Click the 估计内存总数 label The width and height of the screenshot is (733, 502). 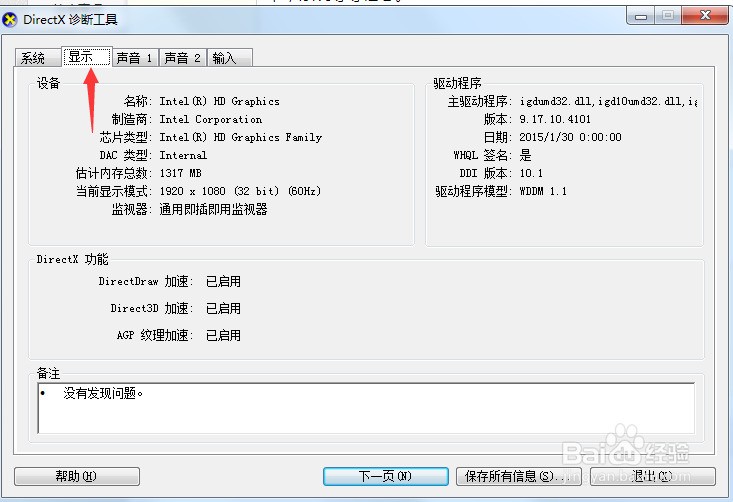pos(112,173)
